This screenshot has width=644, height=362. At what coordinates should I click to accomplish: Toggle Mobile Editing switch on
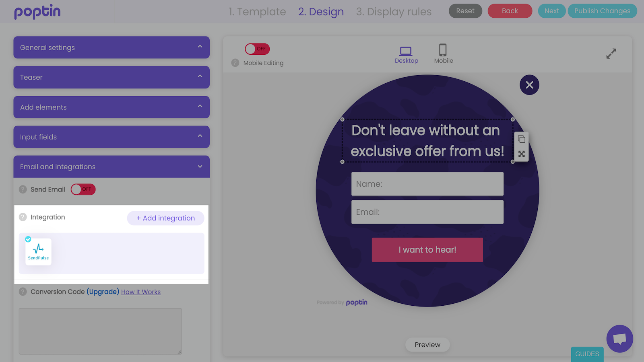[257, 49]
